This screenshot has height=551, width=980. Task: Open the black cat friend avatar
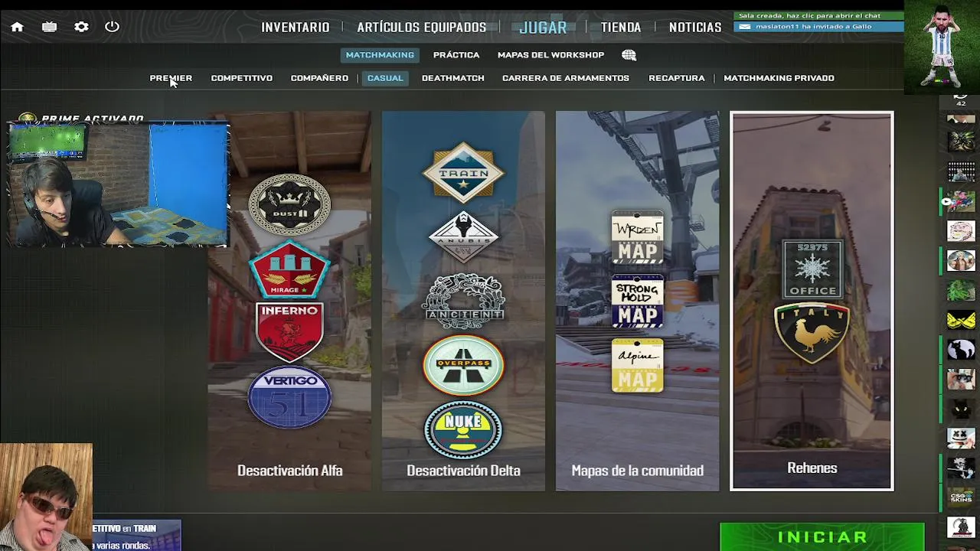pyautogui.click(x=961, y=349)
